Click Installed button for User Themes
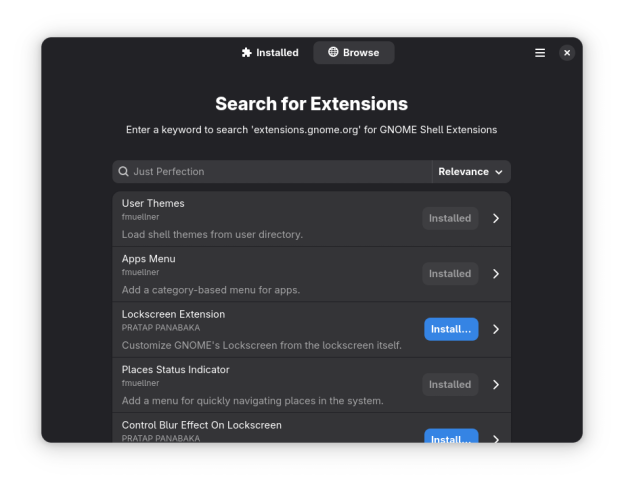The image size is (624, 488). (x=450, y=218)
